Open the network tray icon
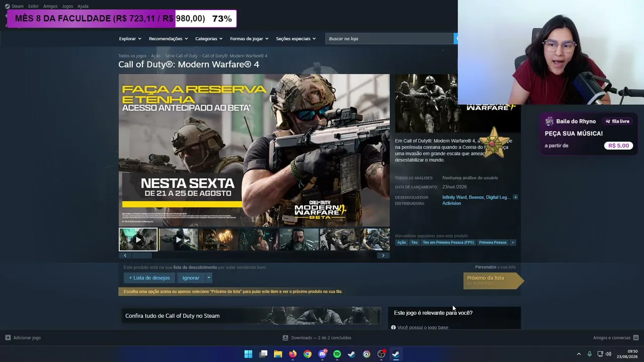Image resolution: width=644 pixels, height=362 pixels. (600, 354)
